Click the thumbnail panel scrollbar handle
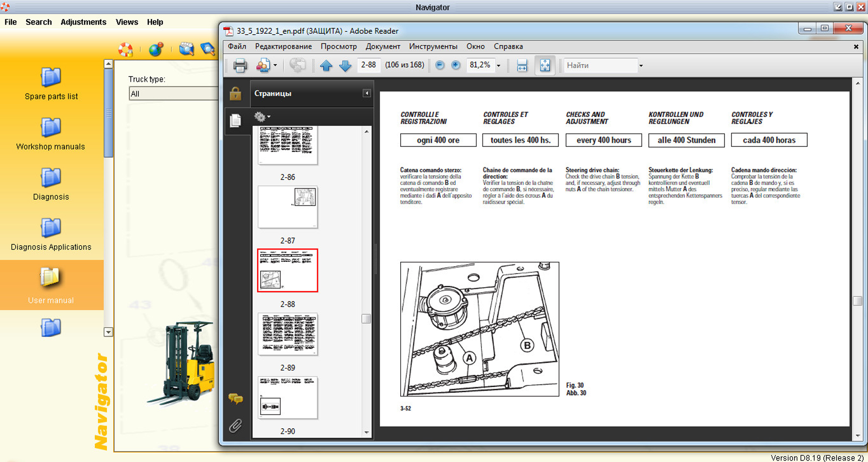 366,319
